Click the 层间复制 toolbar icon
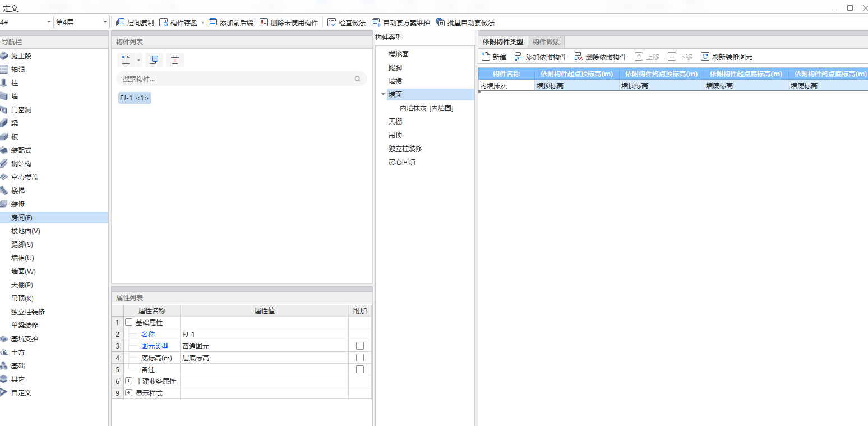This screenshot has height=426, width=868. 120,22
